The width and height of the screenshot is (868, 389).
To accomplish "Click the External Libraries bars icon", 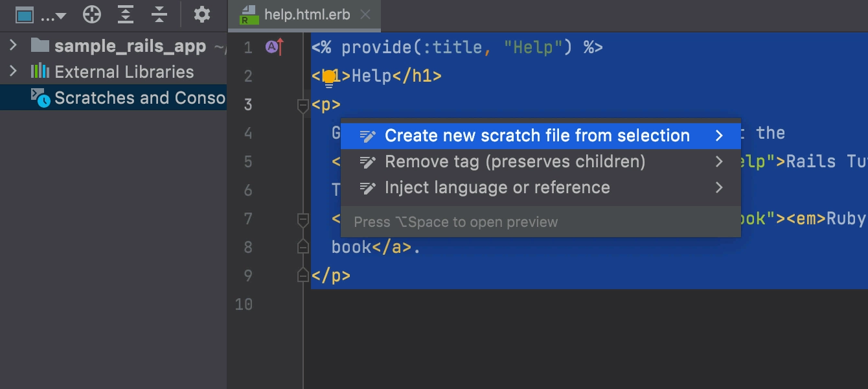I will [40, 71].
